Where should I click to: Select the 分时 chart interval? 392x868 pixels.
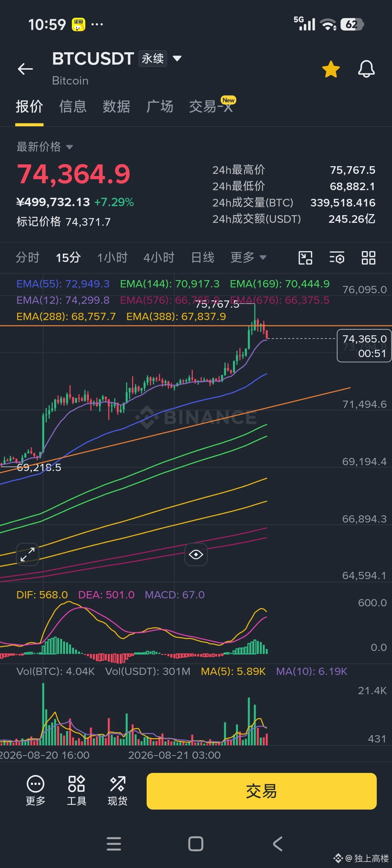[28, 258]
